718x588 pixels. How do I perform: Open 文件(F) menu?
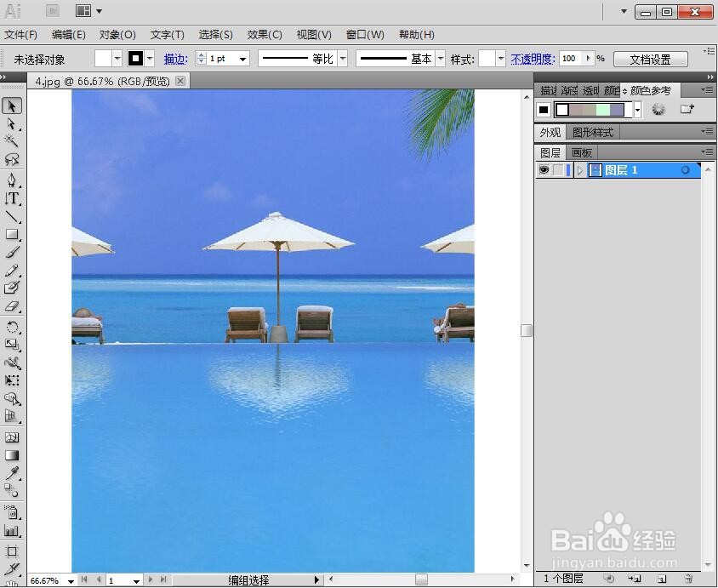pos(20,35)
